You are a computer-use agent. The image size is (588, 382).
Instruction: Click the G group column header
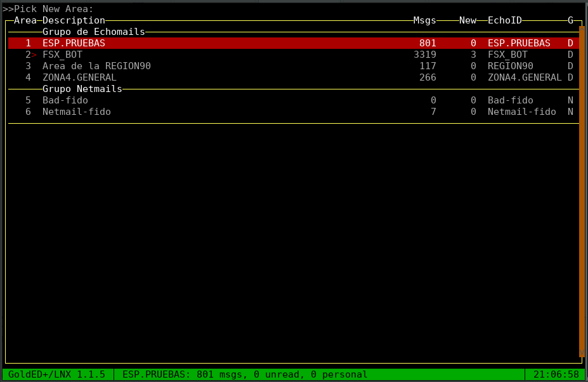(570, 20)
